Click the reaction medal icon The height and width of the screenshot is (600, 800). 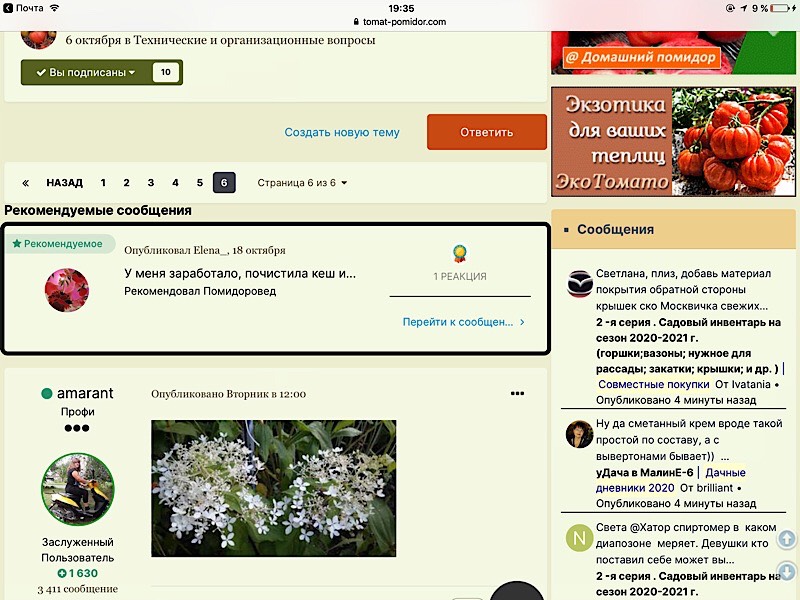(460, 253)
